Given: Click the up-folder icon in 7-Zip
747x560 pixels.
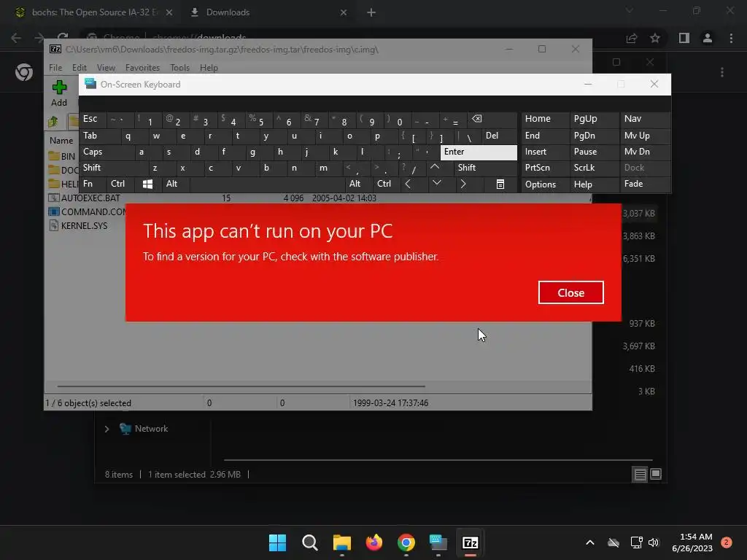Looking at the screenshot, I should pos(53,122).
